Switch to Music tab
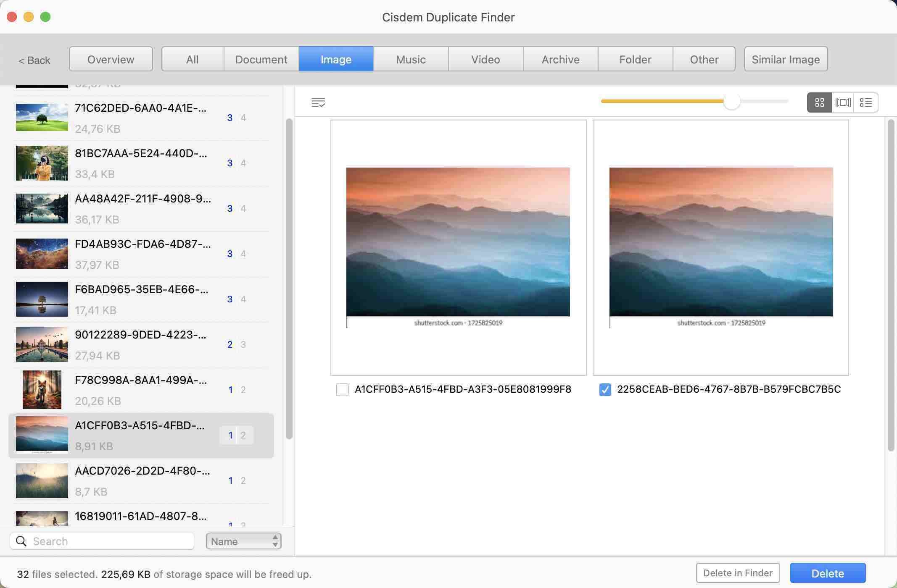 click(x=410, y=58)
